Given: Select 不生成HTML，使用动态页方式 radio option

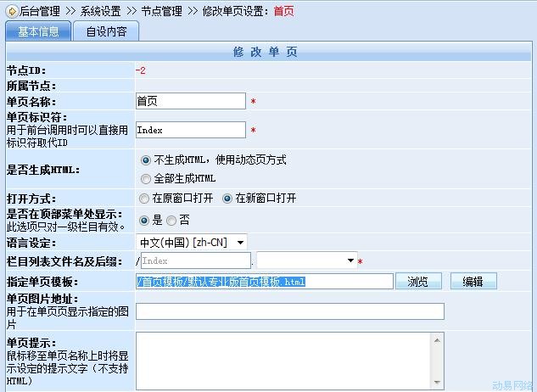Looking at the screenshot, I should (x=144, y=160).
